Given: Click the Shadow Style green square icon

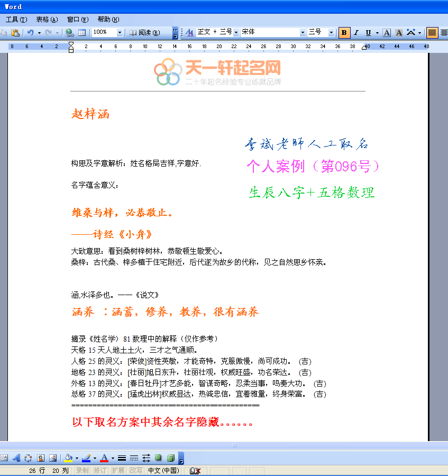Looking at the screenshot, I should (x=158, y=458).
